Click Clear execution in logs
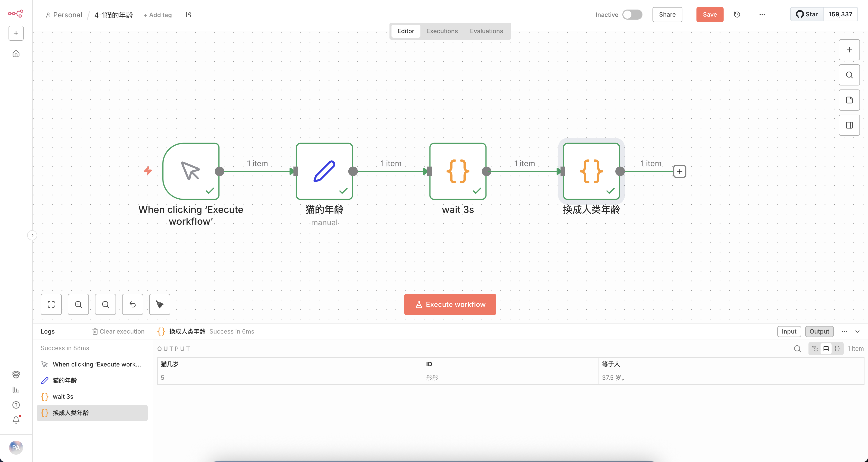The width and height of the screenshot is (868, 462). coord(118,332)
